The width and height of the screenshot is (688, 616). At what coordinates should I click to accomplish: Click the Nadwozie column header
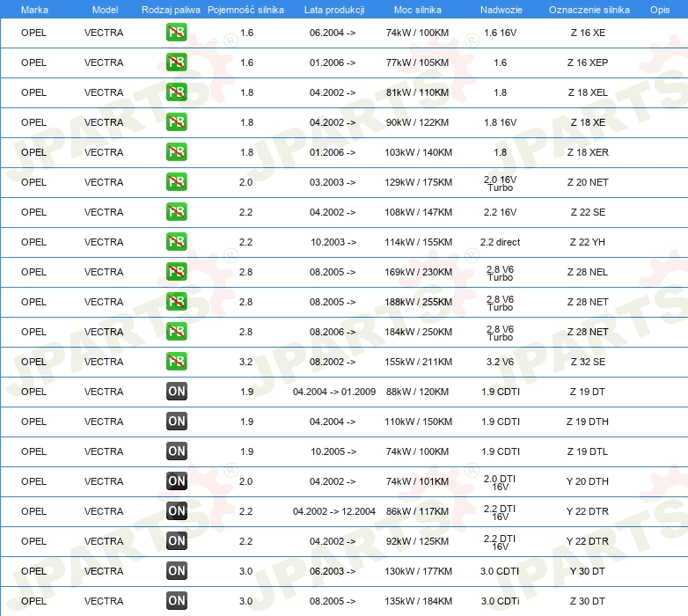501,10
